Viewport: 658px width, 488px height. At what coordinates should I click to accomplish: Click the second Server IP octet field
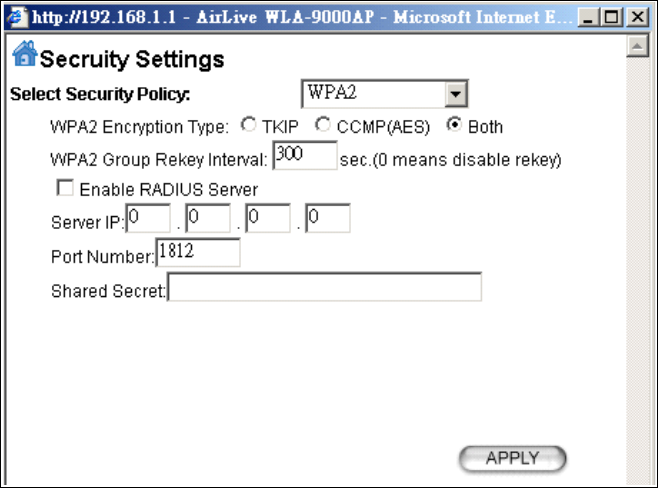(208, 218)
